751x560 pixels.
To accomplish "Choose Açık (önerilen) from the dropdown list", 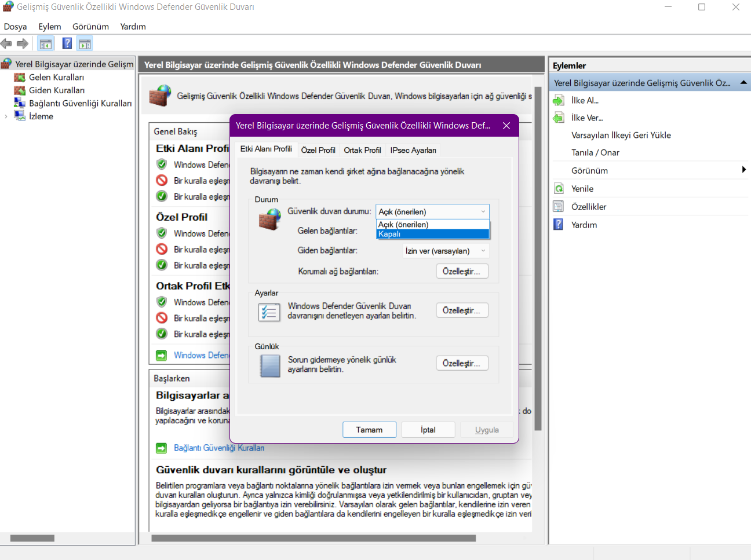I will 433,225.
